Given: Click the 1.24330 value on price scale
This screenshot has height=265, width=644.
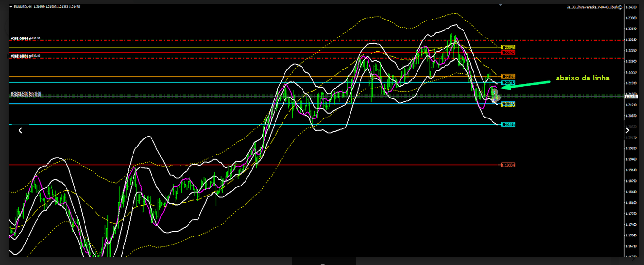Looking at the screenshot, I should point(631,7).
